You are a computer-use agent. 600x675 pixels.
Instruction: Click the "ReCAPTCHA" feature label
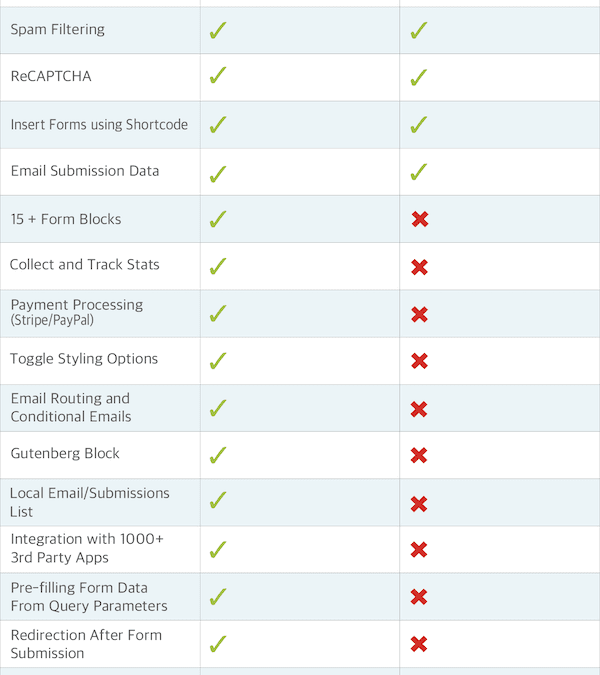[51, 76]
